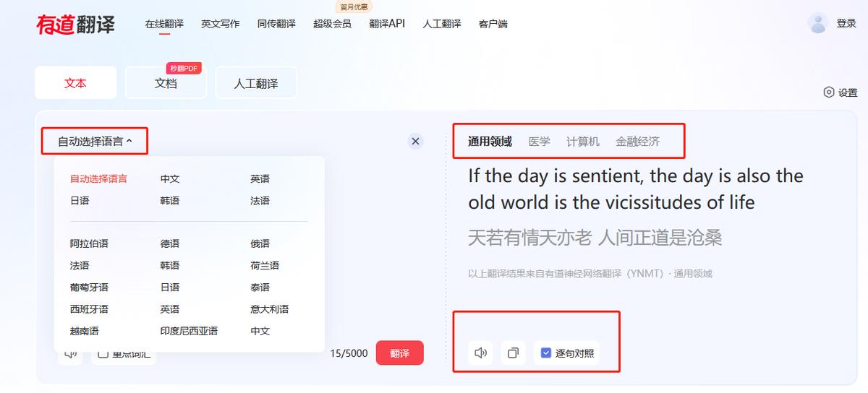Viewport: 868px width, 393px height.
Task: Collapse the 自动选择语言 language dropdown
Action: pyautogui.click(x=95, y=142)
